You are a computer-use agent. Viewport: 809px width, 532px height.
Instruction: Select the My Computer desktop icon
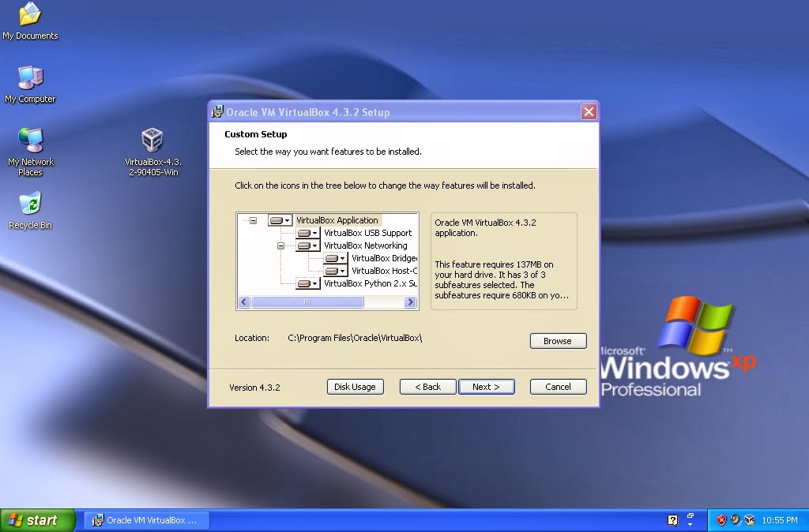pos(30,84)
